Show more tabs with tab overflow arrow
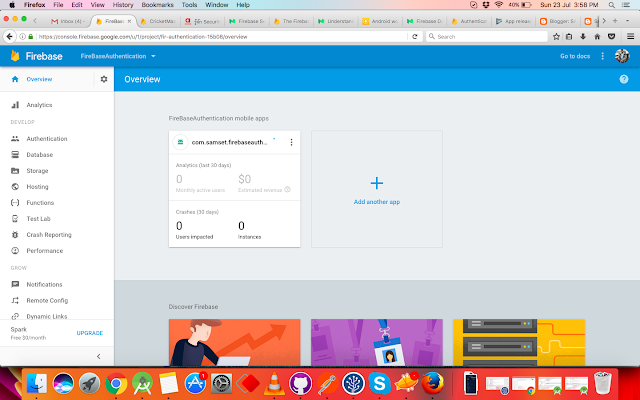Viewport: 640px width, 400px height. [604, 21]
